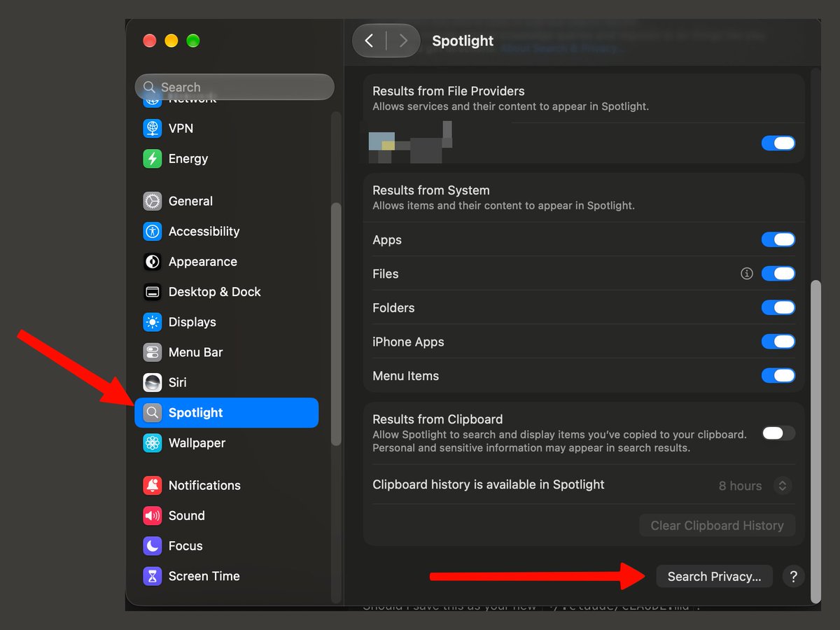The image size is (840, 630).
Task: Select Desktop & Dock label in sidebar
Action: coord(215,292)
